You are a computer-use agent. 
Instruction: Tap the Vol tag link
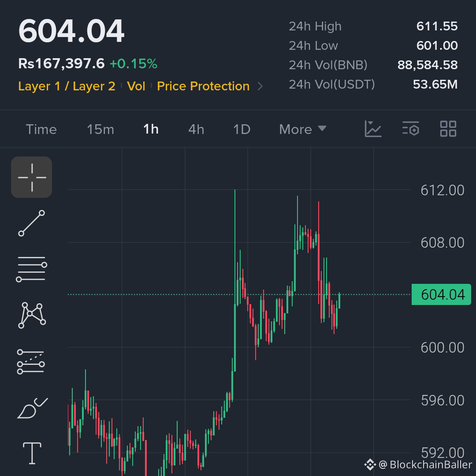click(x=136, y=86)
